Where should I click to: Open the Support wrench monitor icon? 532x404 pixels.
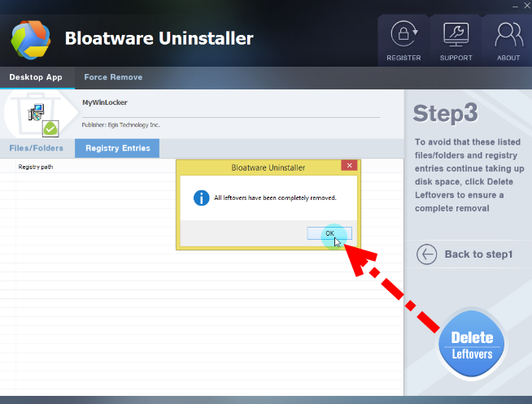pos(456,34)
